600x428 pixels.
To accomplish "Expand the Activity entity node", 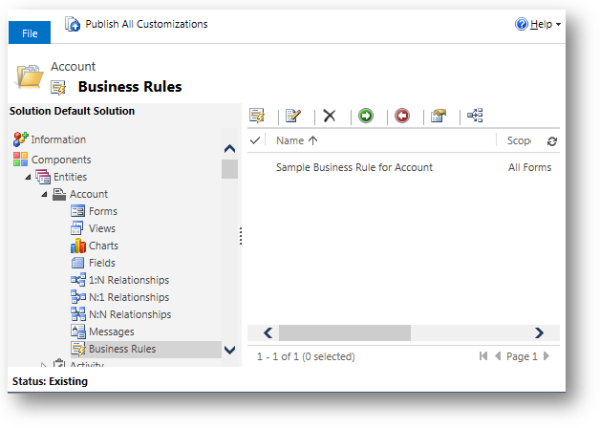I will click(44, 365).
